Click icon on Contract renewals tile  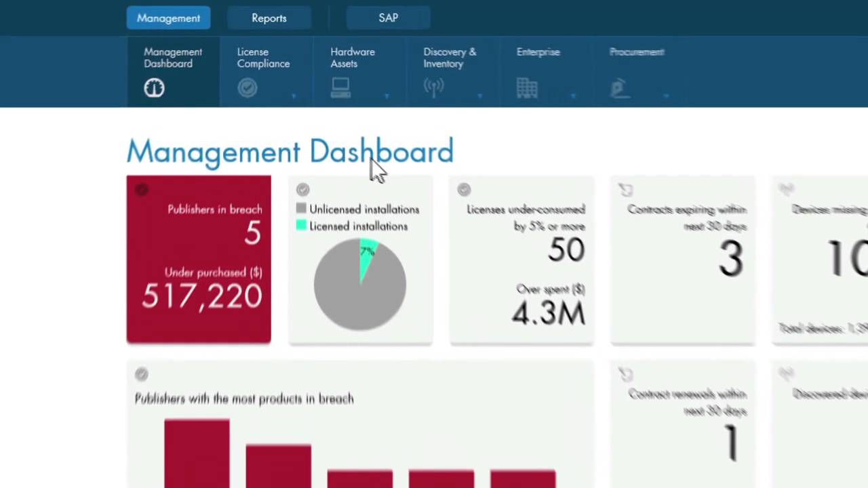625,374
